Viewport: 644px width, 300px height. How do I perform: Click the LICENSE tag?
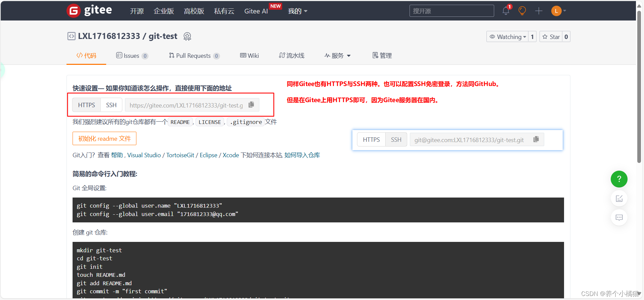(x=210, y=122)
